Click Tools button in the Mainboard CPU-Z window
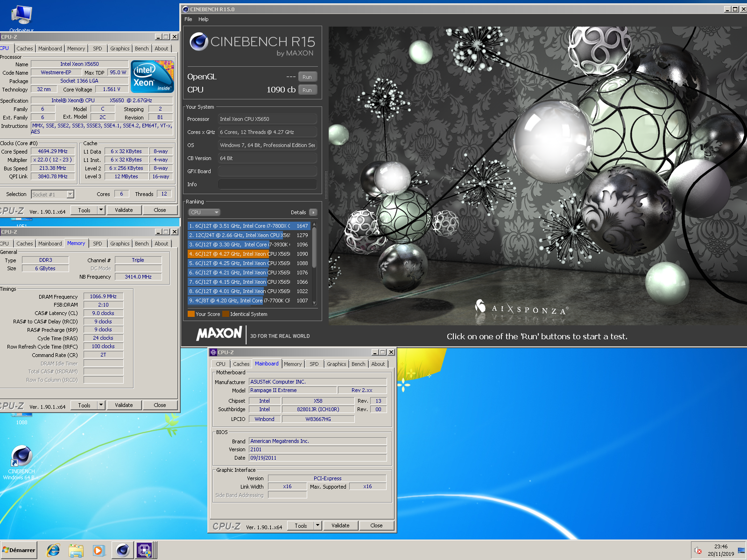The height and width of the screenshot is (560, 747). 301,525
